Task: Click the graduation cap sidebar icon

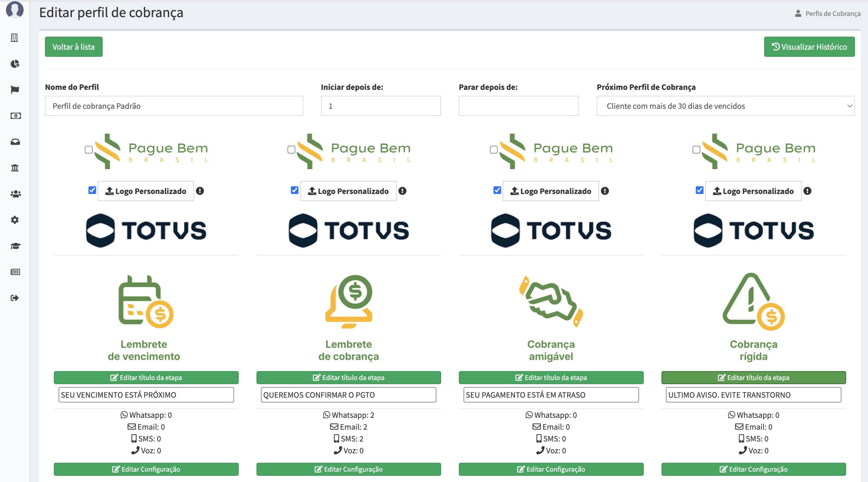Action: coord(15,246)
